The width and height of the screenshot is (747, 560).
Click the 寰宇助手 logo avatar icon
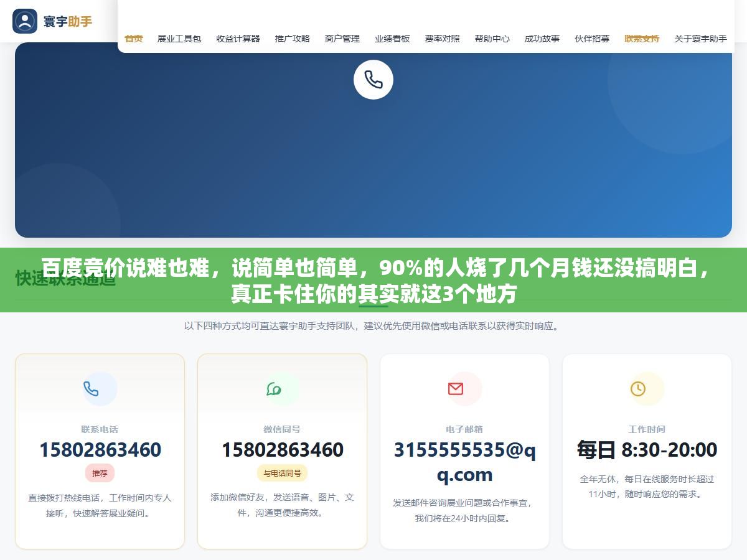[x=25, y=21]
